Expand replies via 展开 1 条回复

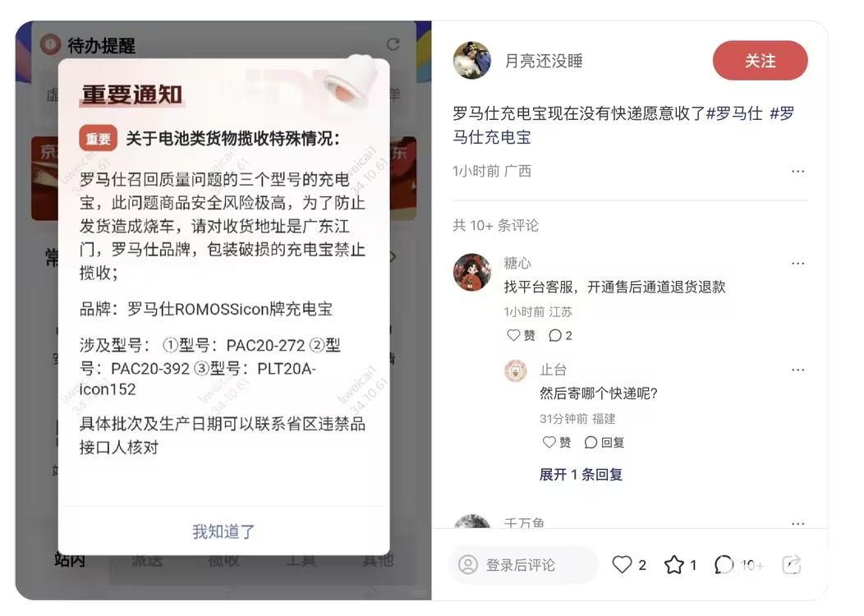pos(581,475)
